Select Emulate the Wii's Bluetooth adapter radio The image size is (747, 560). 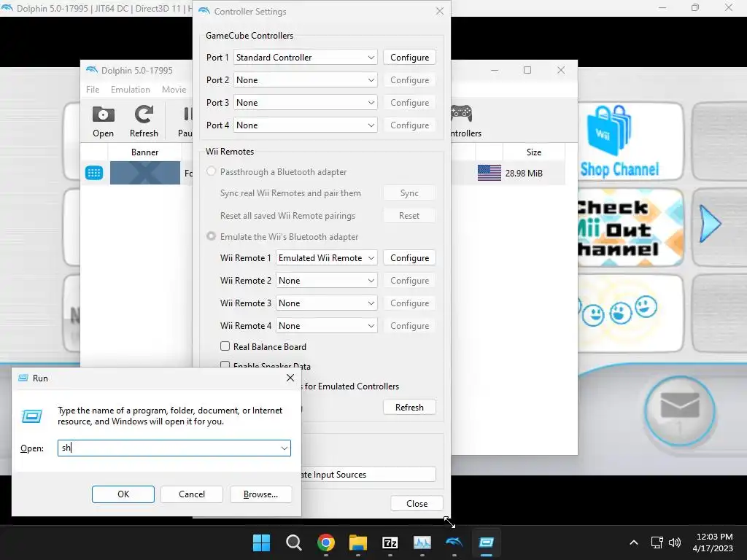pyautogui.click(x=211, y=236)
